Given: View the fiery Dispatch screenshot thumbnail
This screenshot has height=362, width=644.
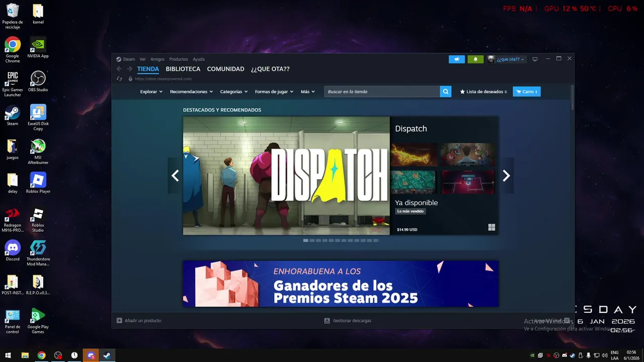Looking at the screenshot, I should pyautogui.click(x=414, y=155).
